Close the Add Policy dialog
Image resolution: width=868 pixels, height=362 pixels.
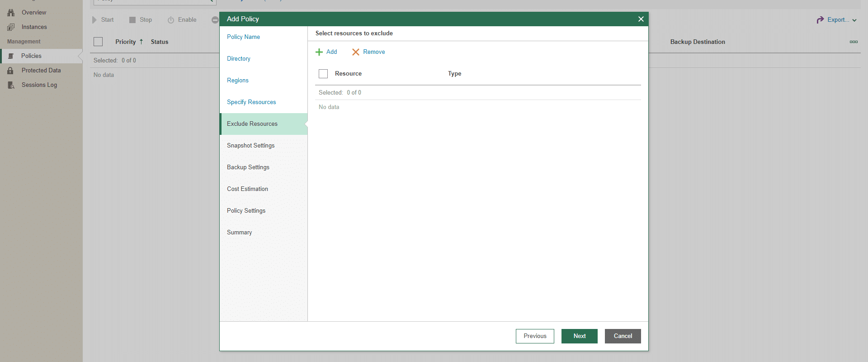click(641, 19)
